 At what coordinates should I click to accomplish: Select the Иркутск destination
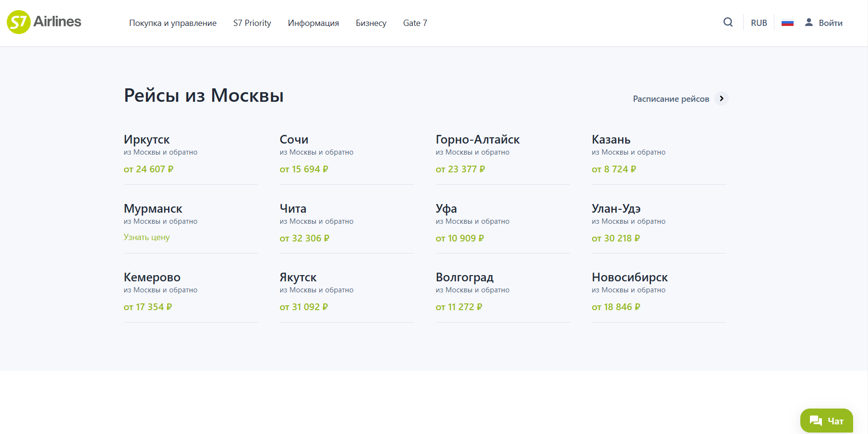coord(146,140)
